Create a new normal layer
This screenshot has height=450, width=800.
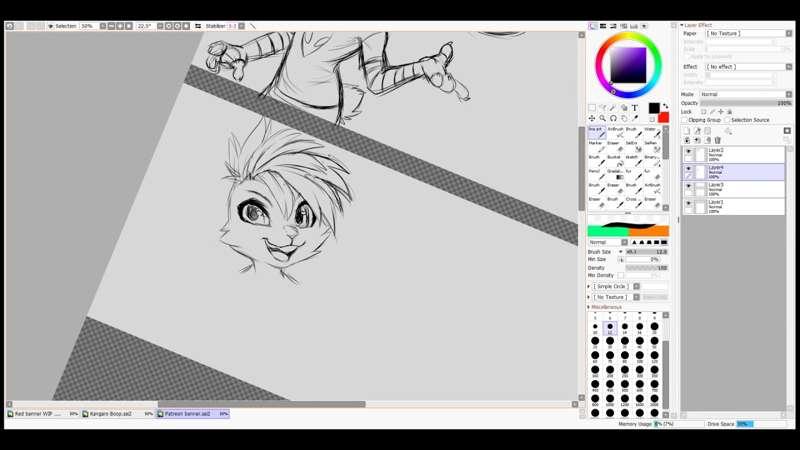click(x=687, y=131)
